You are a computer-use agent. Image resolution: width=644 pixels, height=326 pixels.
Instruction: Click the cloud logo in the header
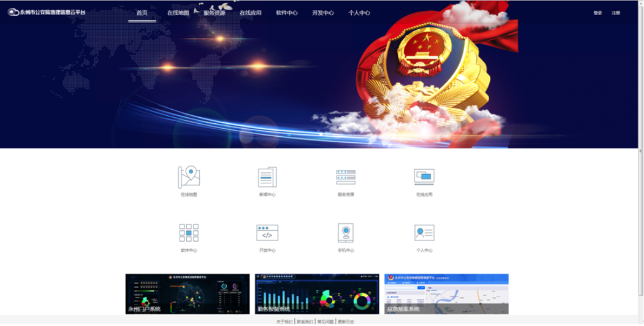[14, 12]
